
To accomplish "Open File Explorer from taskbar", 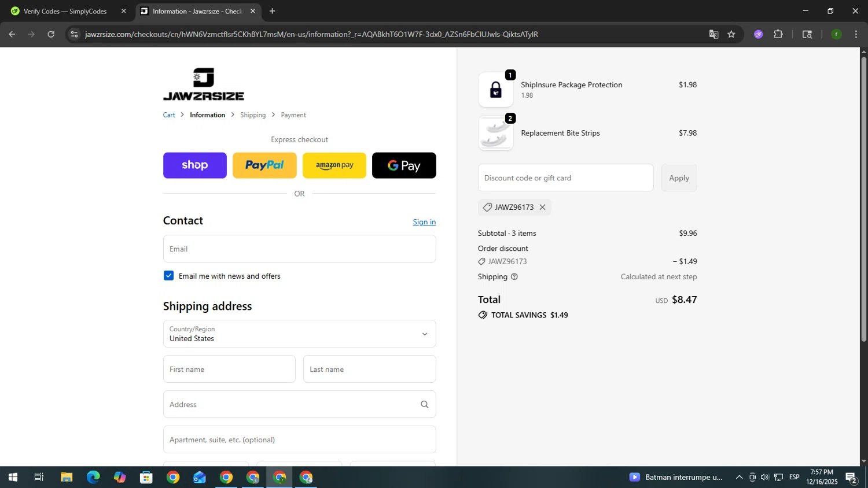I will click(67, 477).
